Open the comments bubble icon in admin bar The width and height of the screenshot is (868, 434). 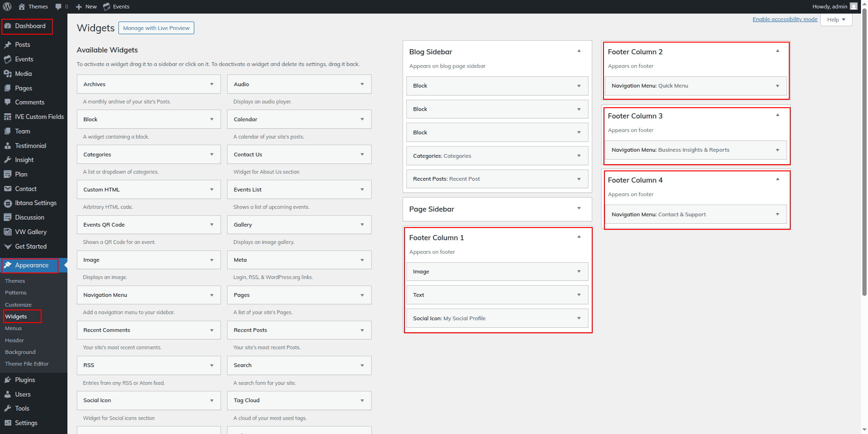pos(59,7)
